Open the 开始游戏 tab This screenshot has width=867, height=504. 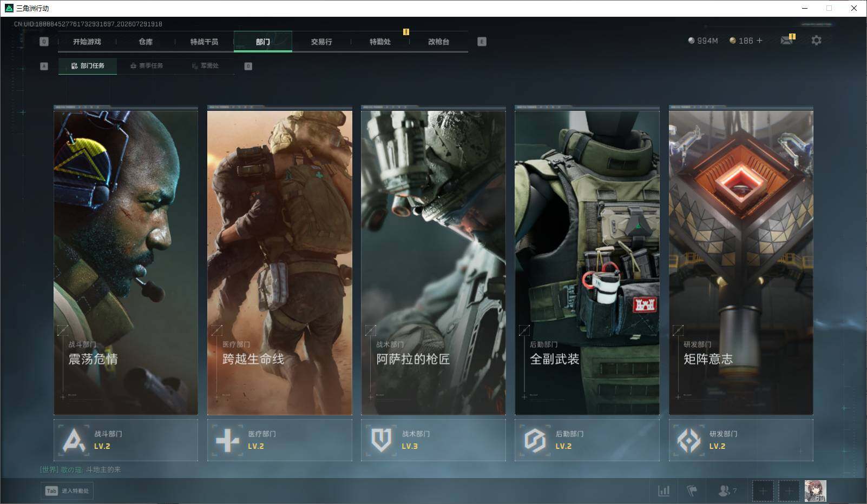(87, 42)
